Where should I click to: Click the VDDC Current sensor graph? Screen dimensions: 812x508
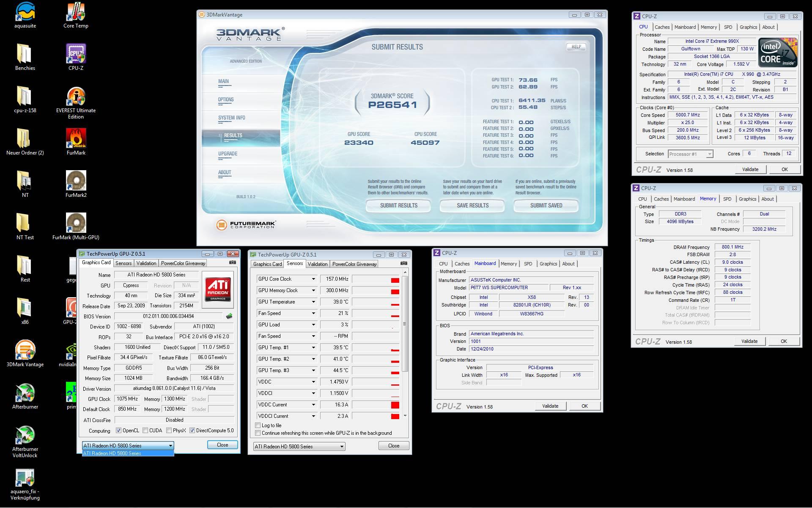point(376,405)
